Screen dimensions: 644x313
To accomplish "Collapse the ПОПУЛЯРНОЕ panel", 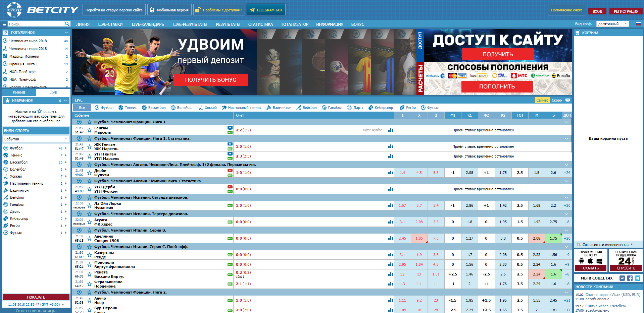I will tap(66, 33).
